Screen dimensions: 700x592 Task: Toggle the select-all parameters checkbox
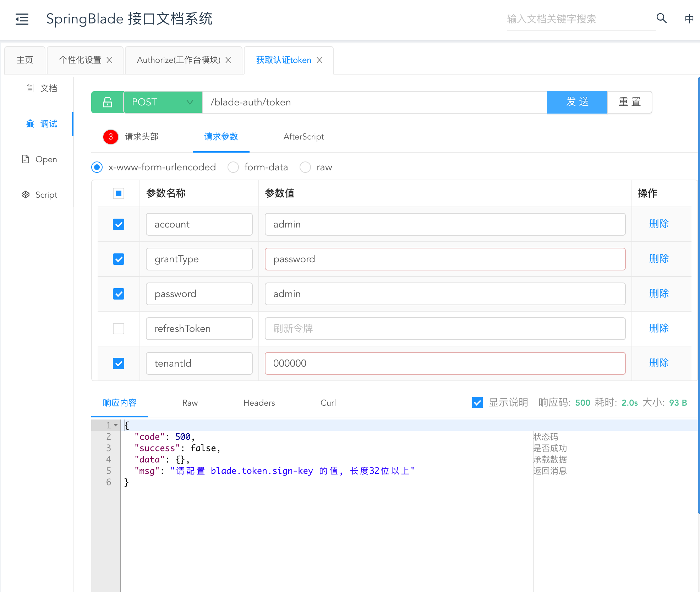119,193
